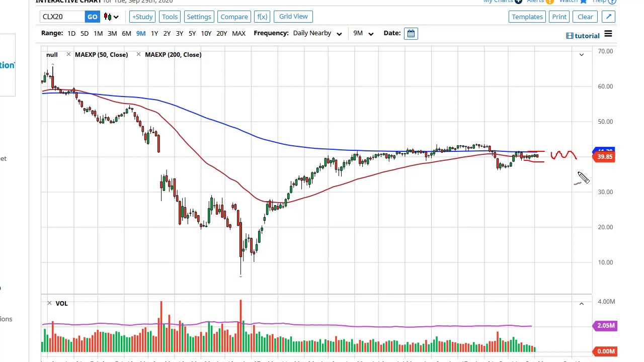This screenshot has width=644, height=362.
Task: Remove the MAEXP (50, Close) study
Action: (x=68, y=54)
